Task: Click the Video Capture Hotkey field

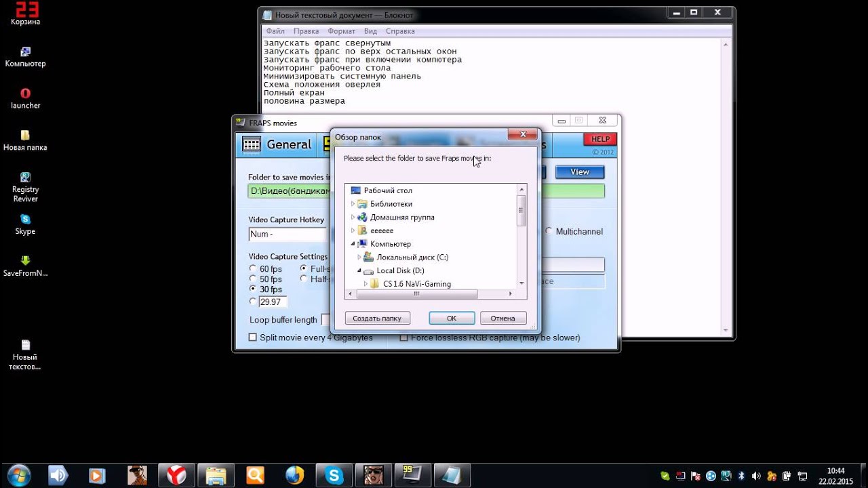Action: coord(288,234)
